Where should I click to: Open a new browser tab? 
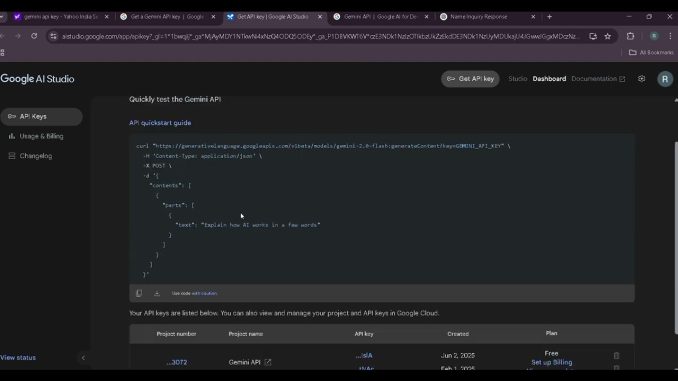click(x=550, y=16)
